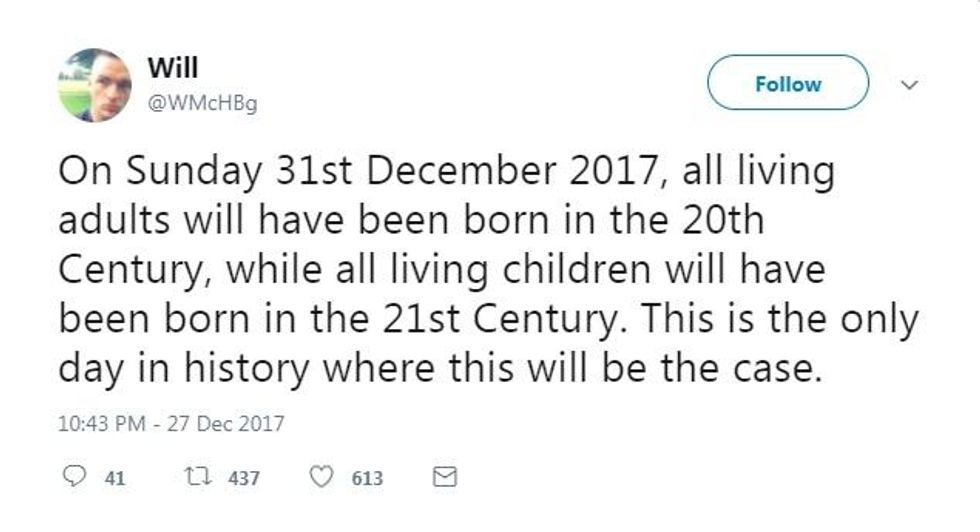This screenshot has width=980, height=532.
Task: Expand the tweet options chevron
Action: pos(910,86)
